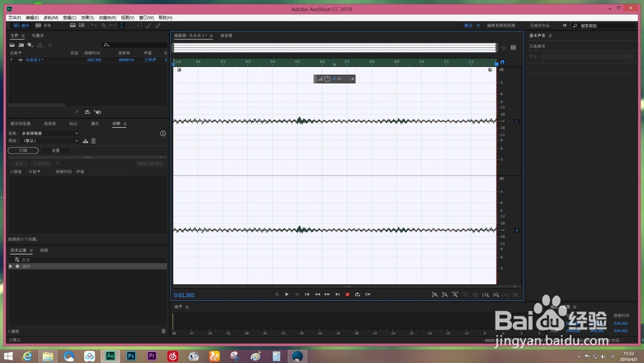Open the 预设 (默认) dropdown

click(x=50, y=141)
